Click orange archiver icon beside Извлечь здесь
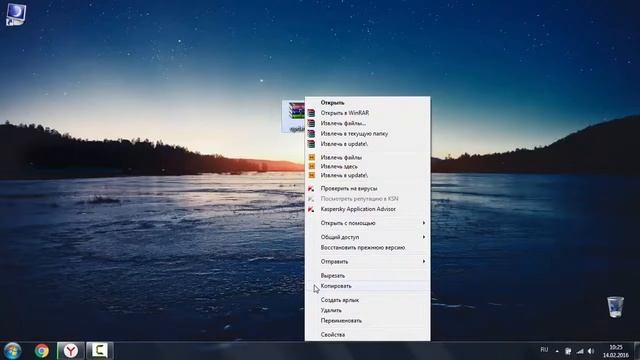Viewport: 640px width, 360px height. (312, 166)
